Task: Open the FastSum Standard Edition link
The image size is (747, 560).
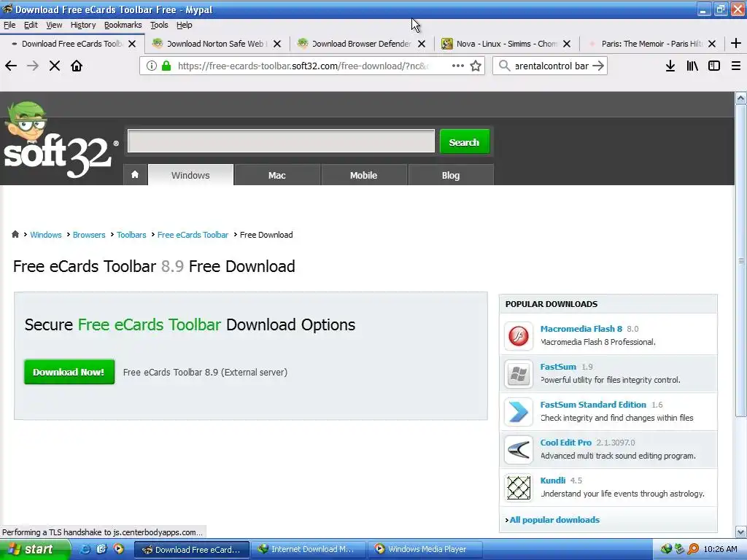Action: 593,404
